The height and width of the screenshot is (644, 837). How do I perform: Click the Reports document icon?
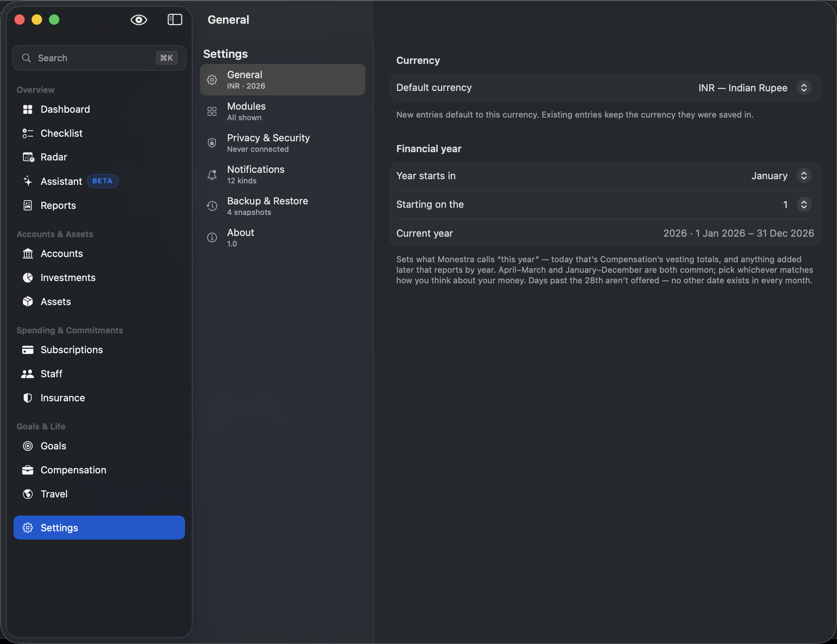[x=27, y=206]
